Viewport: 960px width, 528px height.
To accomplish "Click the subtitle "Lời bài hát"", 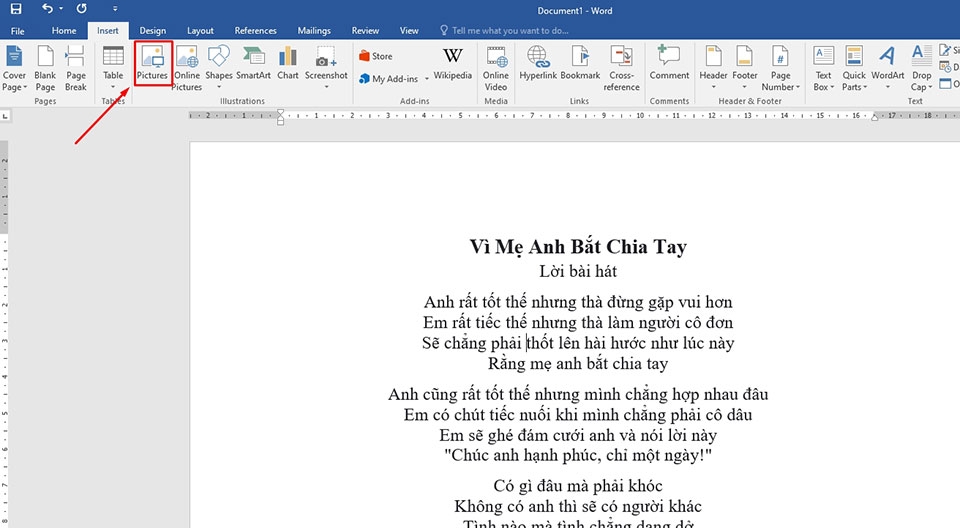I will (578, 271).
